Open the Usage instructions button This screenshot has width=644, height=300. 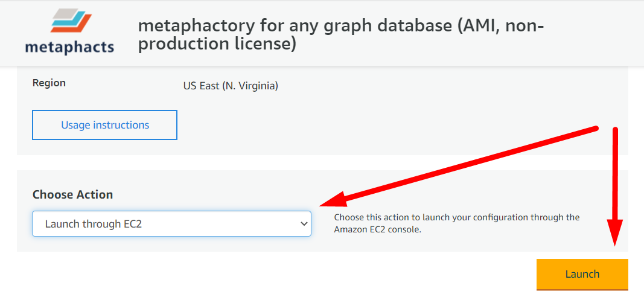[x=104, y=125]
